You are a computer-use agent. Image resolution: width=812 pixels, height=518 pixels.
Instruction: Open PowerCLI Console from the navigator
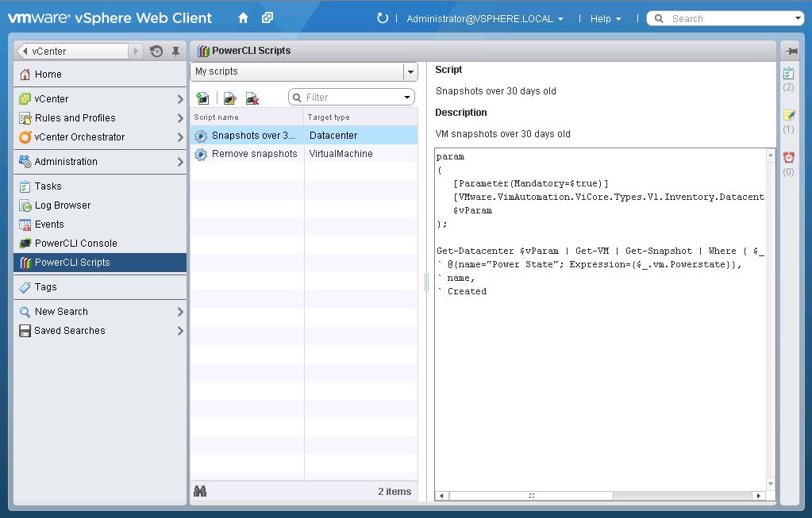(x=100, y=244)
